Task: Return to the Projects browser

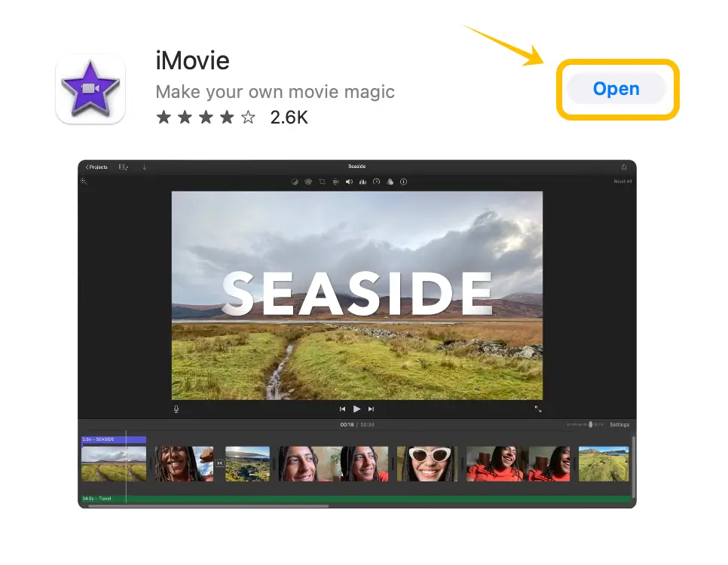Action: (x=97, y=166)
